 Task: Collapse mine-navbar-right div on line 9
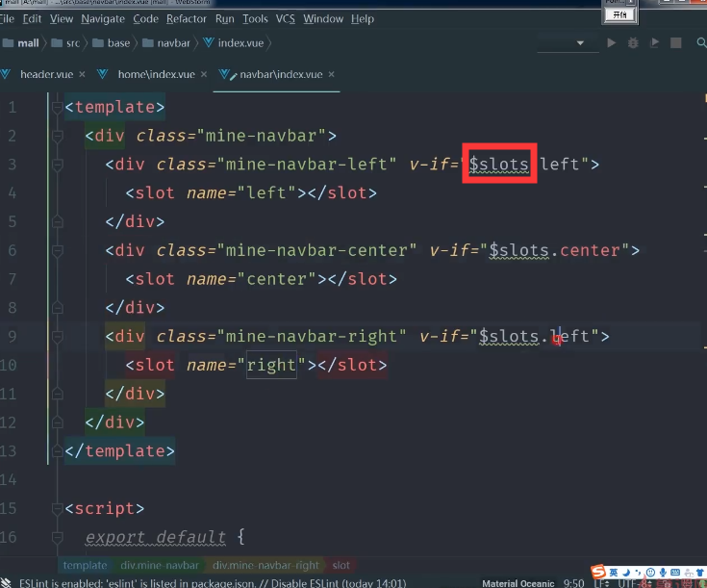click(58, 337)
